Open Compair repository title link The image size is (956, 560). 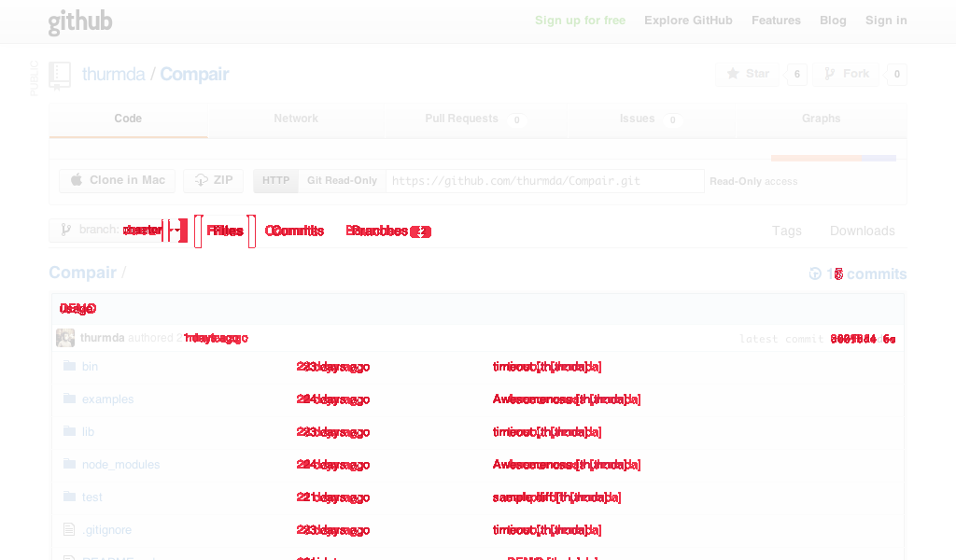point(194,75)
